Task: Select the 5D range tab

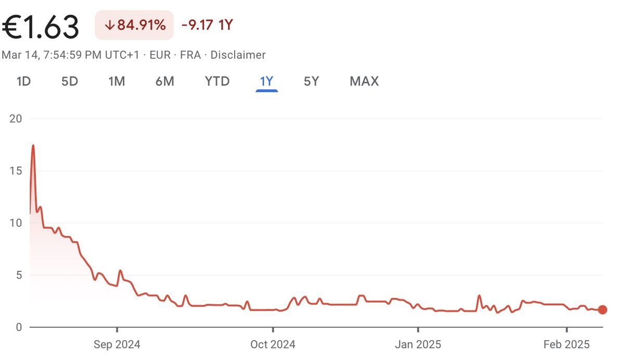Action: tap(70, 82)
